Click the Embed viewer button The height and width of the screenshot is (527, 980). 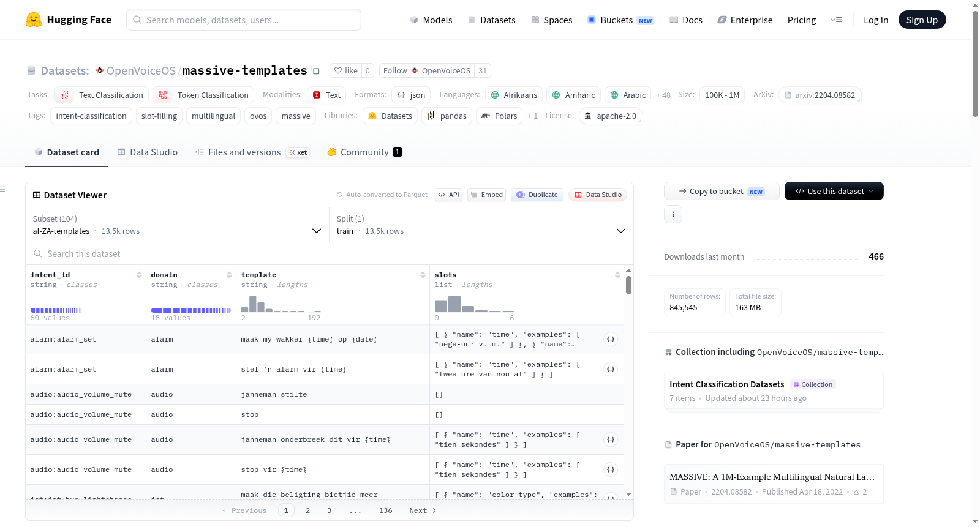click(486, 195)
